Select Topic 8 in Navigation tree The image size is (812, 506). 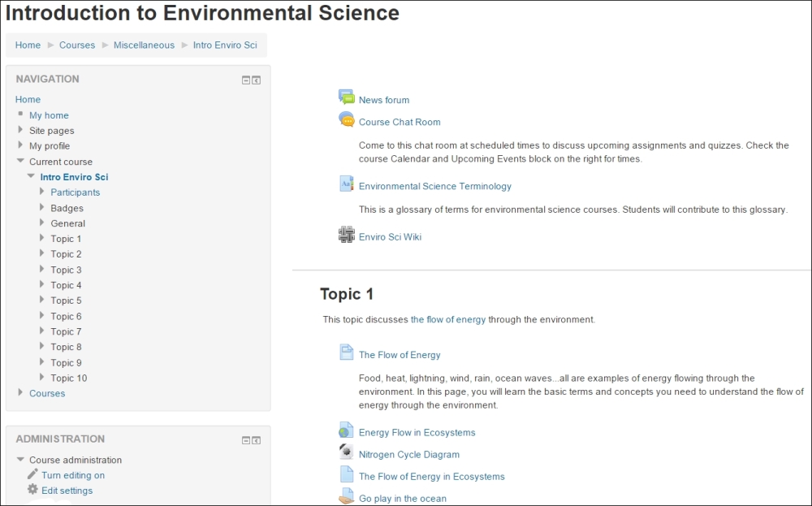pyautogui.click(x=66, y=347)
